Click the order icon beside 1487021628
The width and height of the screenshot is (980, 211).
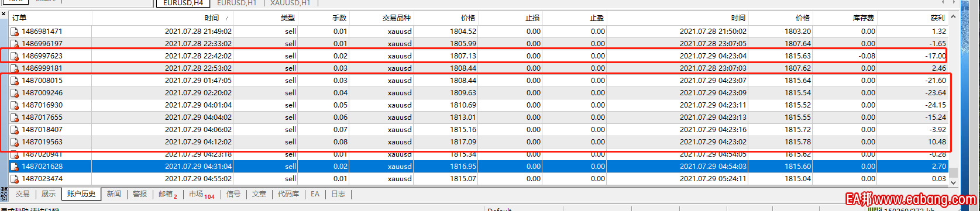point(15,167)
